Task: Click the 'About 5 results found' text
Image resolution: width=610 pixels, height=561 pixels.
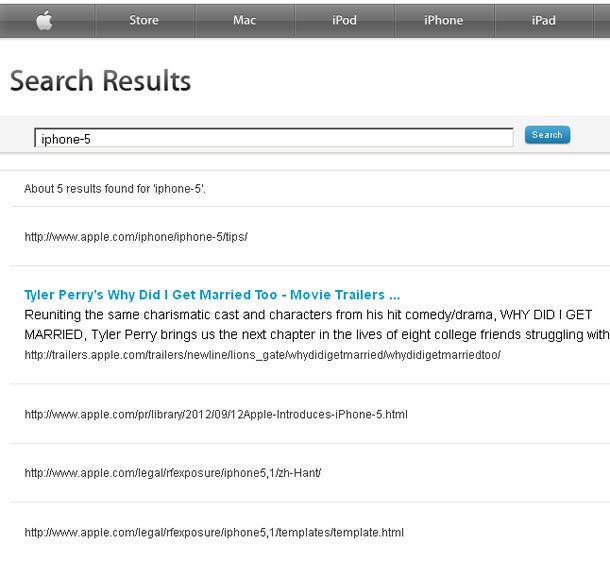Action: click(115, 189)
